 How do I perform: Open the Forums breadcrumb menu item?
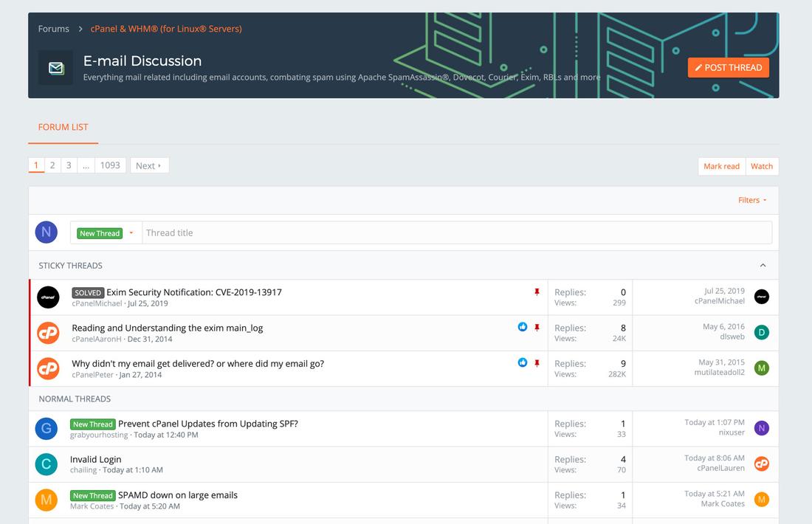tap(52, 28)
